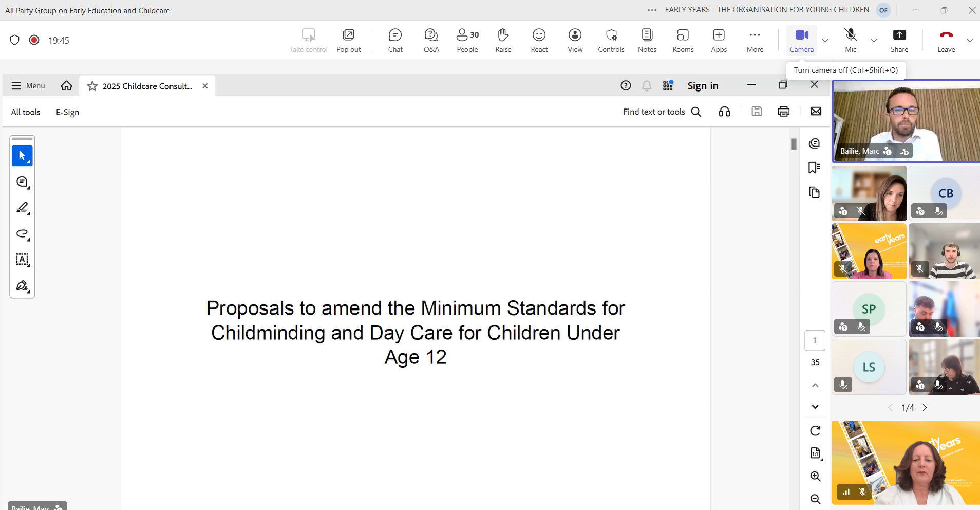The image size is (980, 510).
Task: Open Acrobat notifications bell
Action: 647,86
